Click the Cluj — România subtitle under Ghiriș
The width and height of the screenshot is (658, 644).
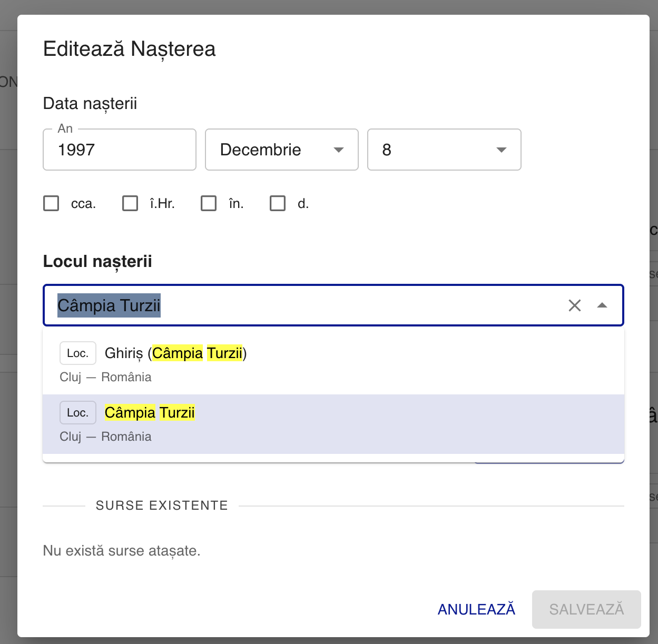(105, 377)
